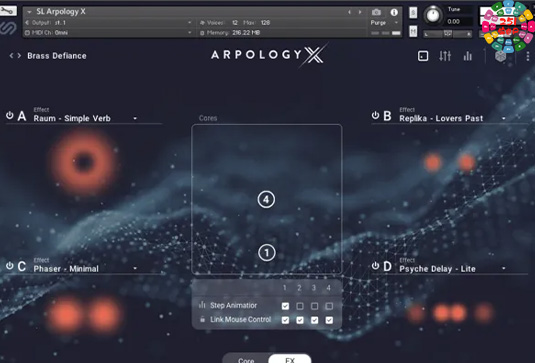Click the Link Mouse Control lock icon
This screenshot has width=535, height=363.
pos(202,319)
